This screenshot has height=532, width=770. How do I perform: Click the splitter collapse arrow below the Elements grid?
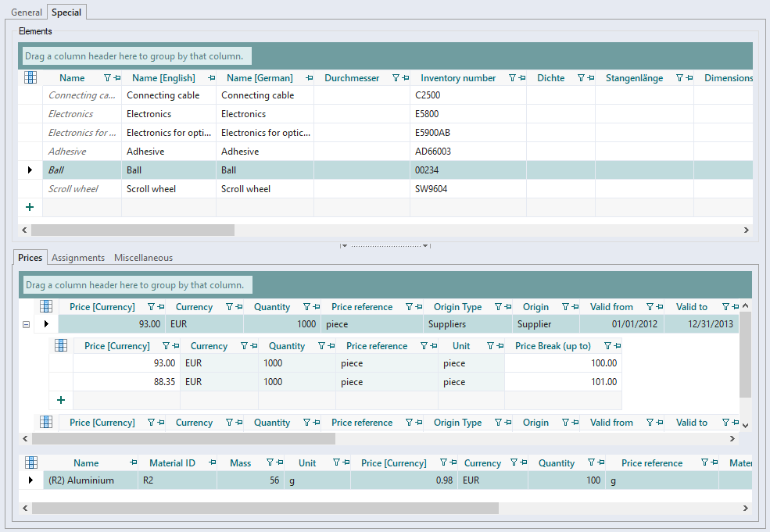pos(345,246)
